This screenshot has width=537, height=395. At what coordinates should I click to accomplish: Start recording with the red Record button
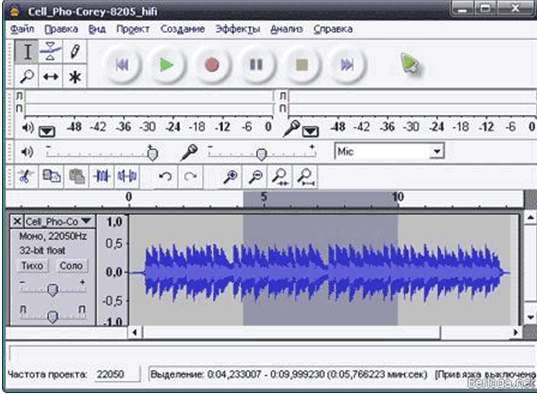(212, 65)
